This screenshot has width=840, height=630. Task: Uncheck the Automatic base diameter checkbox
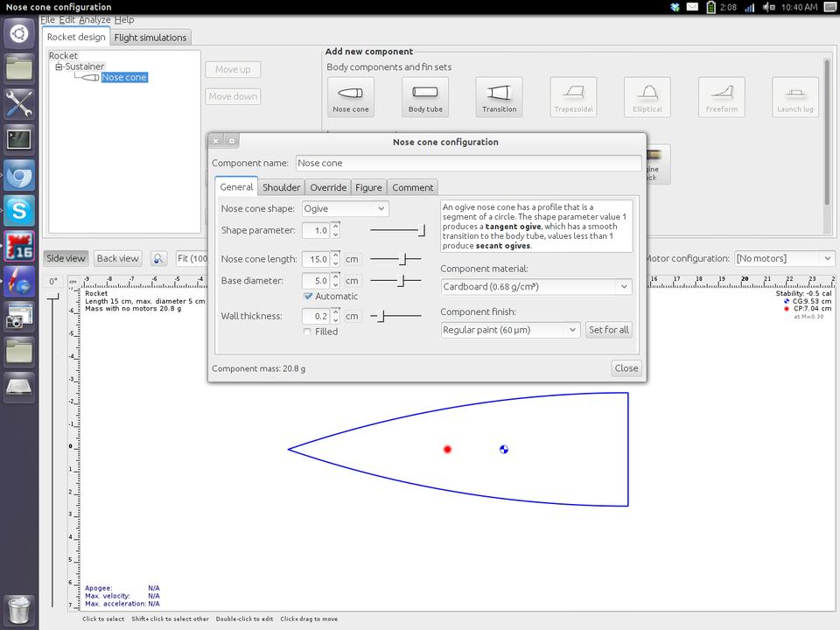pyautogui.click(x=308, y=297)
